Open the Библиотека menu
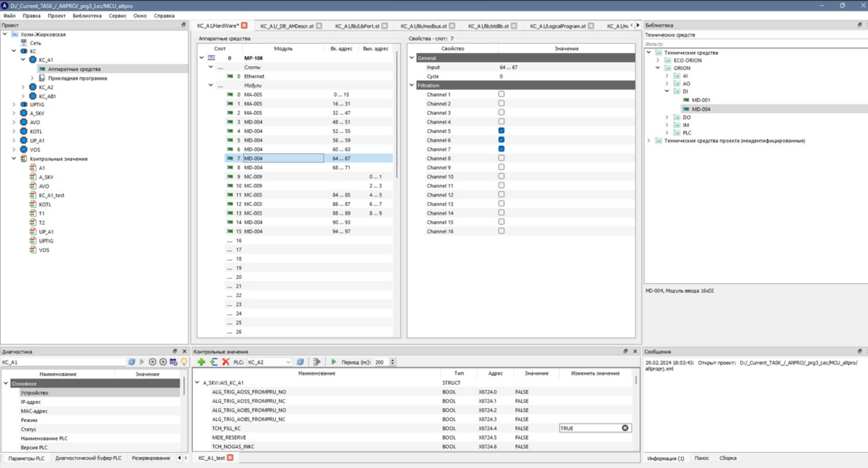Screen dimensions: 868x468 87,16
